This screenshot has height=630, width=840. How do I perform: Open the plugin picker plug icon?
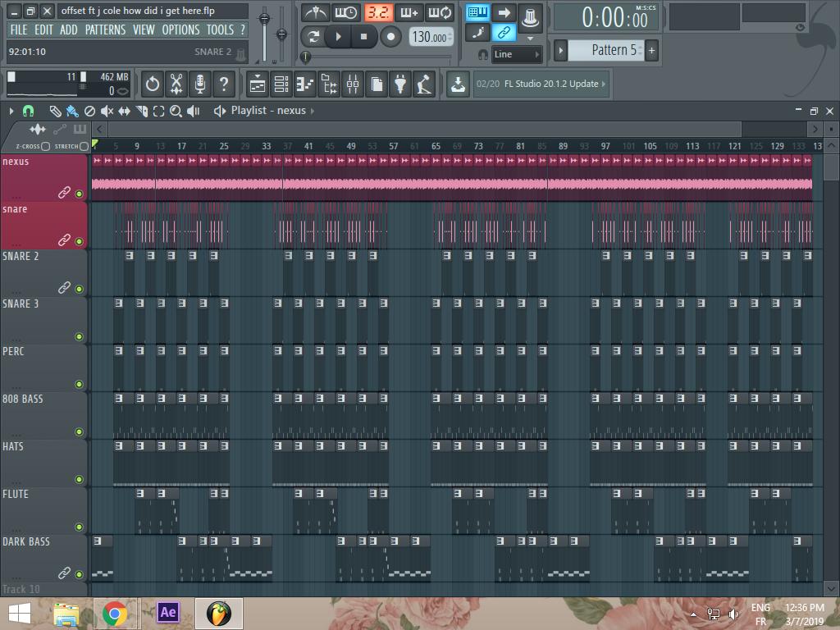click(400, 84)
